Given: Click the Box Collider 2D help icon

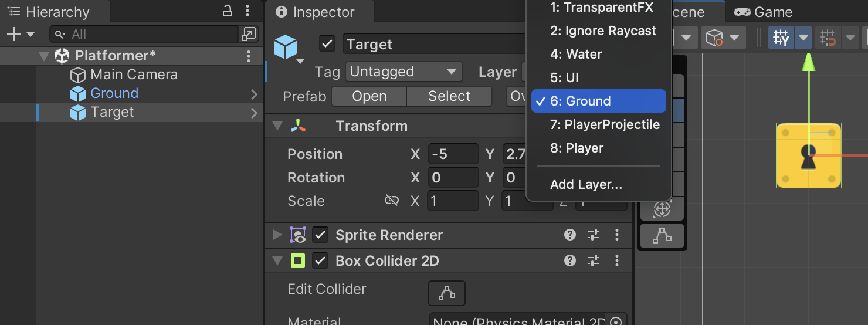Looking at the screenshot, I should coord(569,261).
